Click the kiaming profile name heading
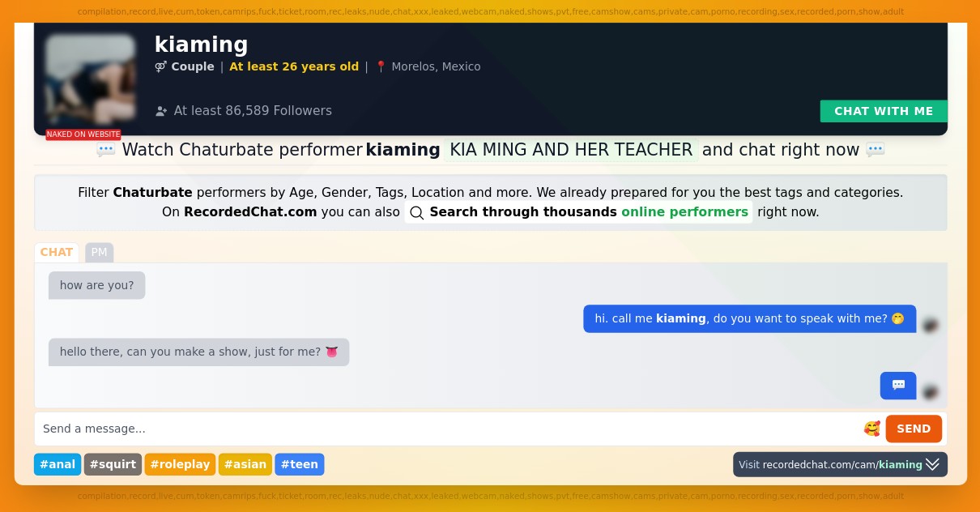Image resolution: width=980 pixels, height=512 pixels. [201, 44]
